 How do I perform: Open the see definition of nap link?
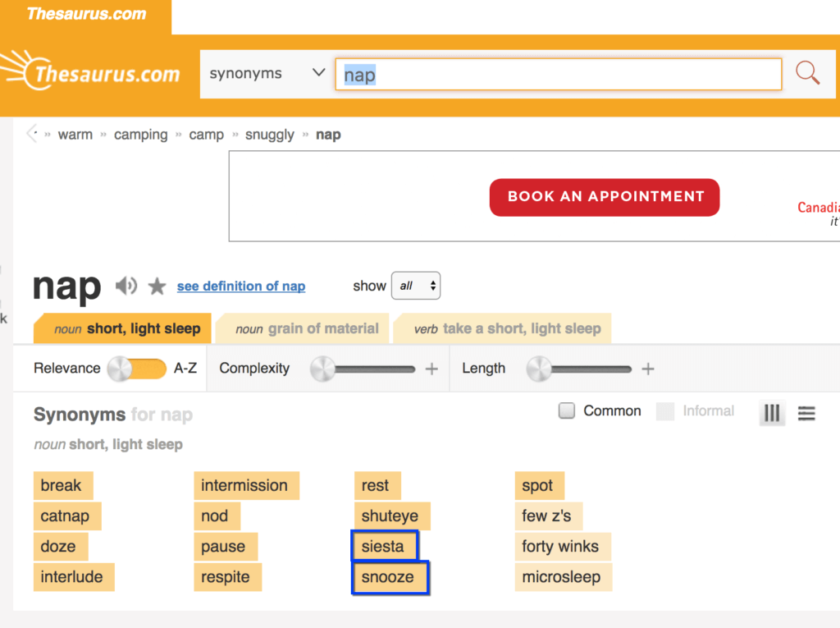[241, 286]
